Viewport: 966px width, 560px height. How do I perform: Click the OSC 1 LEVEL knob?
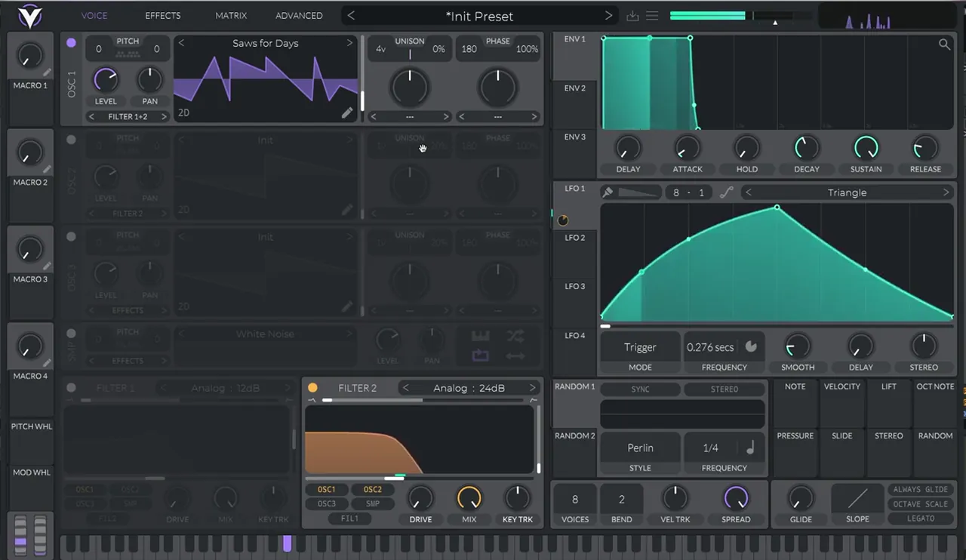(106, 79)
